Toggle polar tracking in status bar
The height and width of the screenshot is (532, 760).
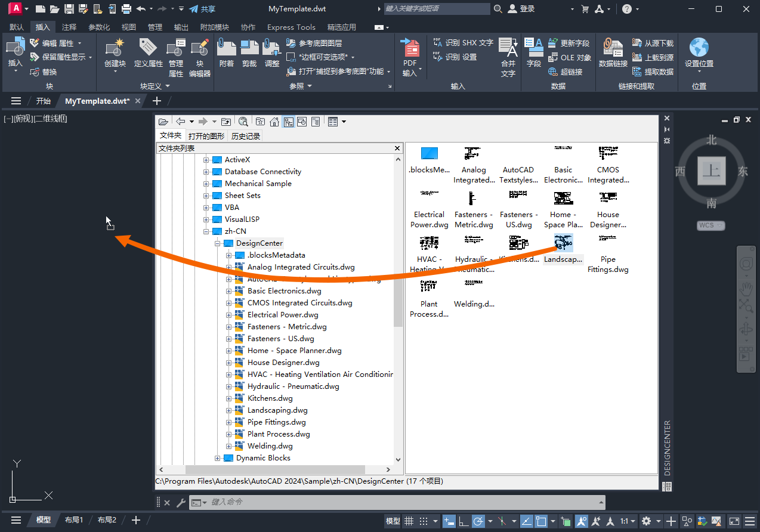click(x=478, y=521)
